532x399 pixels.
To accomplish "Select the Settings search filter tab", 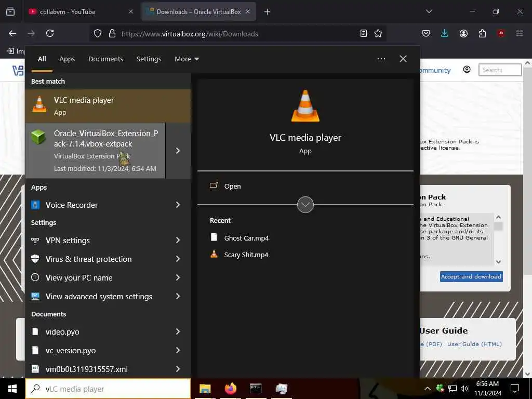I will point(149,59).
